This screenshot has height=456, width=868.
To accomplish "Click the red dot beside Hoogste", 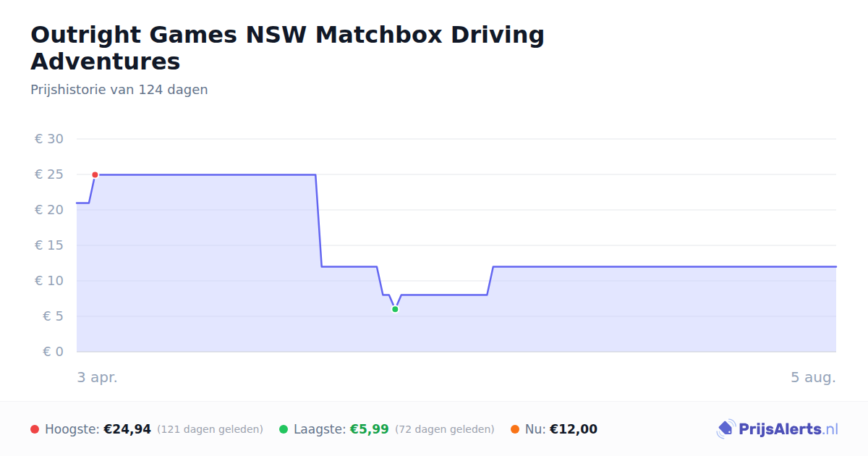I will (35, 429).
